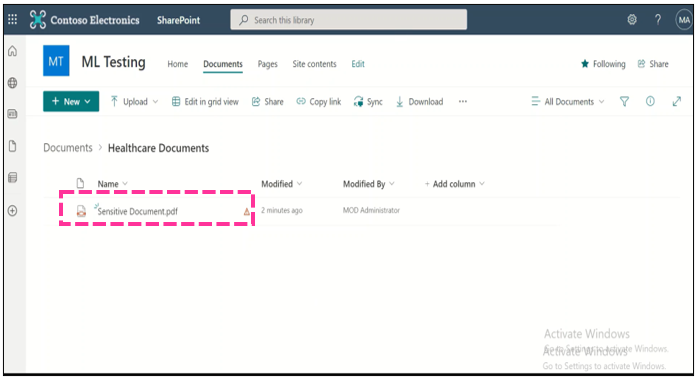This screenshot has width=697, height=379.
Task: Open the New dropdown button
Action: point(71,101)
